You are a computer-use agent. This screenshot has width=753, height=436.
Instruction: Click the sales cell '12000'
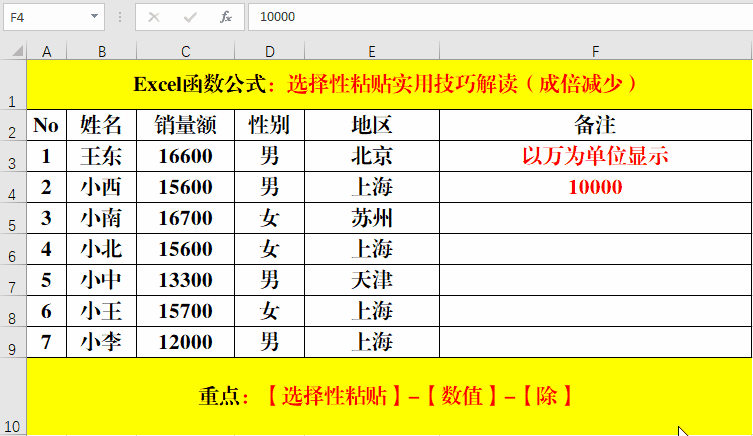pyautogui.click(x=185, y=342)
